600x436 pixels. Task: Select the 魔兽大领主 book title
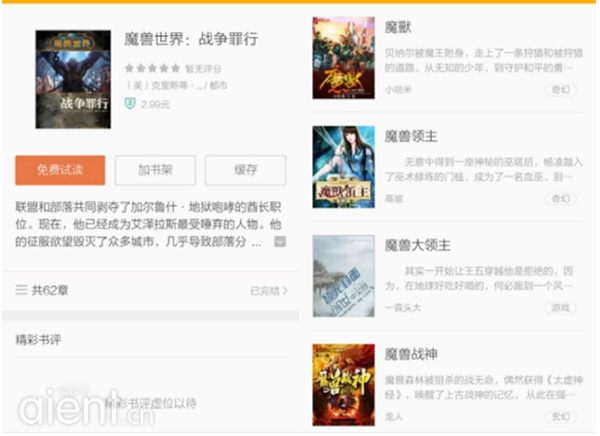click(417, 245)
